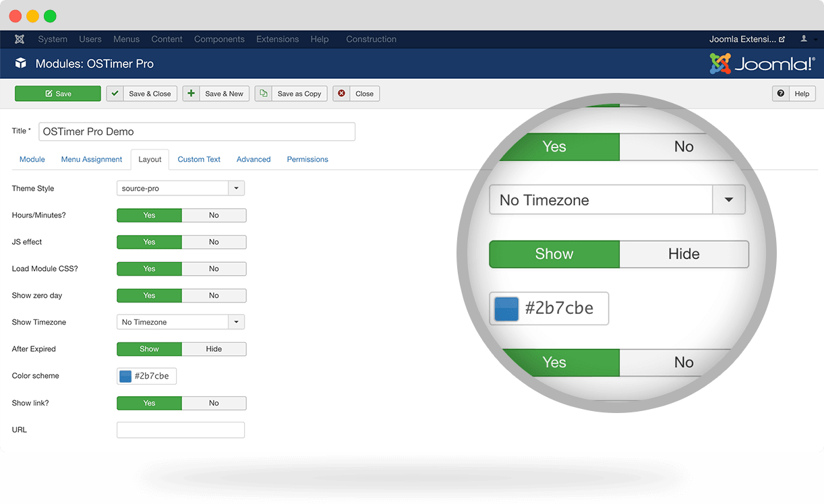Click the module cube icon beside Modules: OSTimer Pro

click(x=21, y=63)
